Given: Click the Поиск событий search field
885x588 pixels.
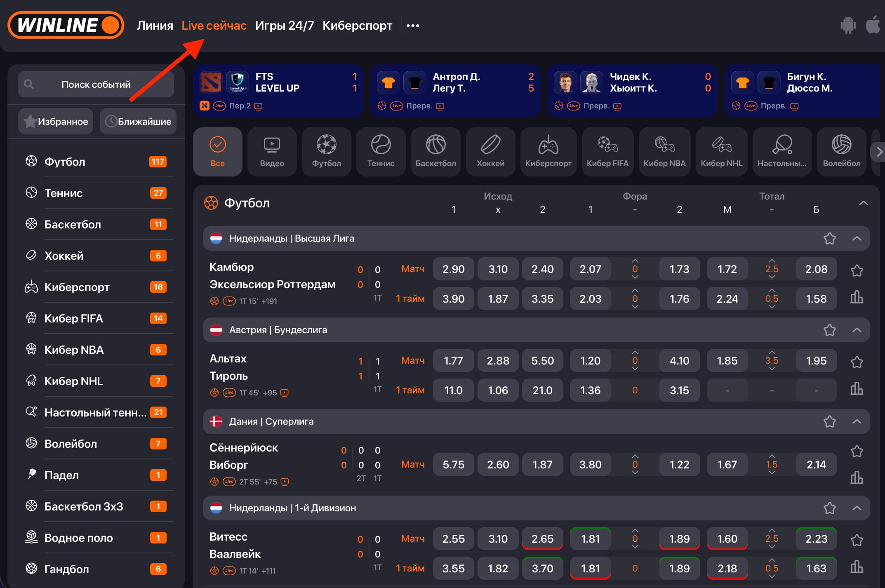Looking at the screenshot, I should click(96, 84).
